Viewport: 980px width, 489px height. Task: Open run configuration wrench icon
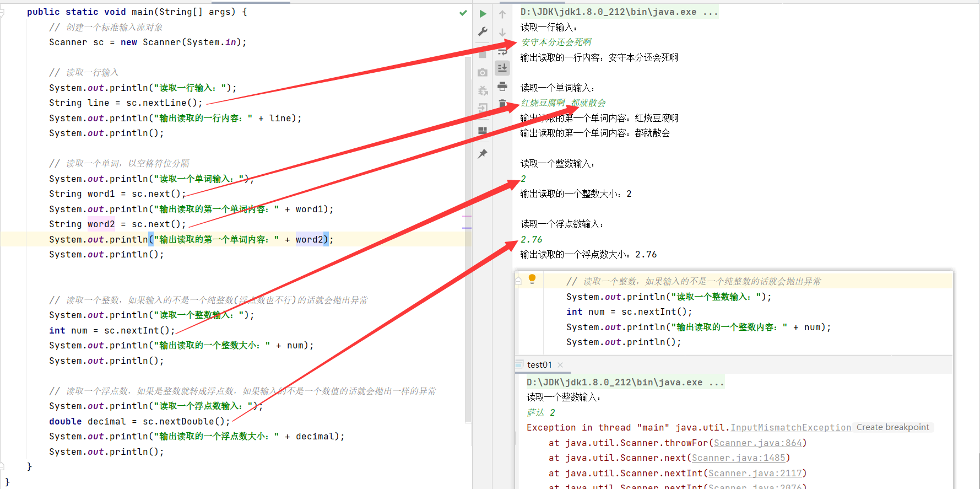(483, 32)
